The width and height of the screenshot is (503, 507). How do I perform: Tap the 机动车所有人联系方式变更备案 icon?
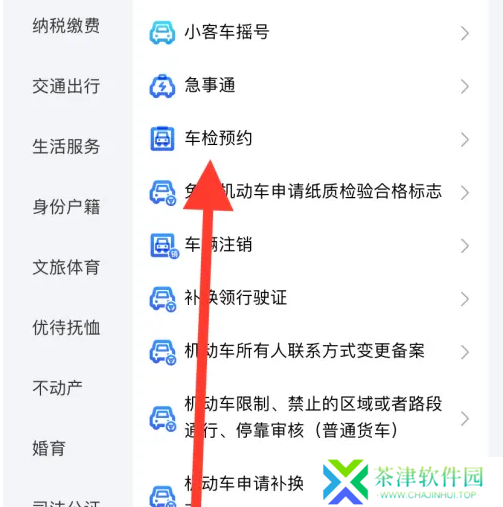pos(163,352)
